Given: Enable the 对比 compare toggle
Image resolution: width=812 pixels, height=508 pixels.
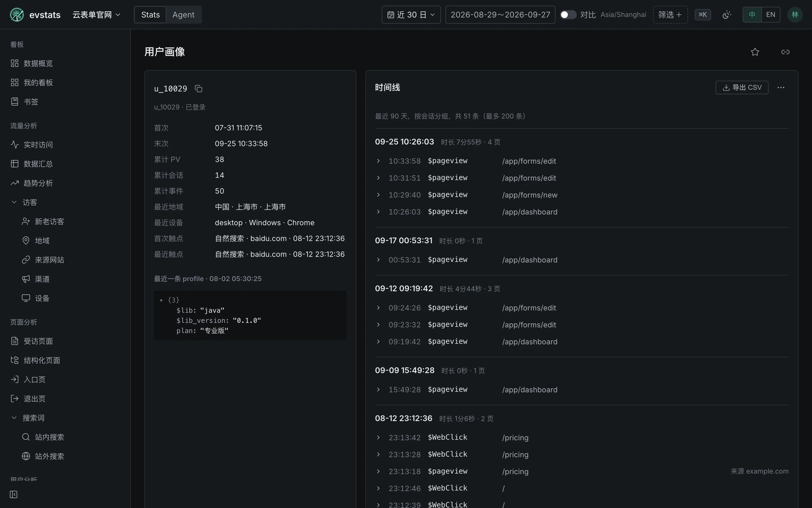Looking at the screenshot, I should click(x=568, y=15).
